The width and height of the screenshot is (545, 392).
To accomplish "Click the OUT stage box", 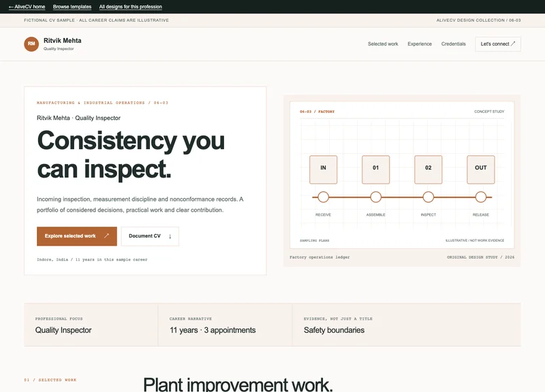I will pos(481,169).
